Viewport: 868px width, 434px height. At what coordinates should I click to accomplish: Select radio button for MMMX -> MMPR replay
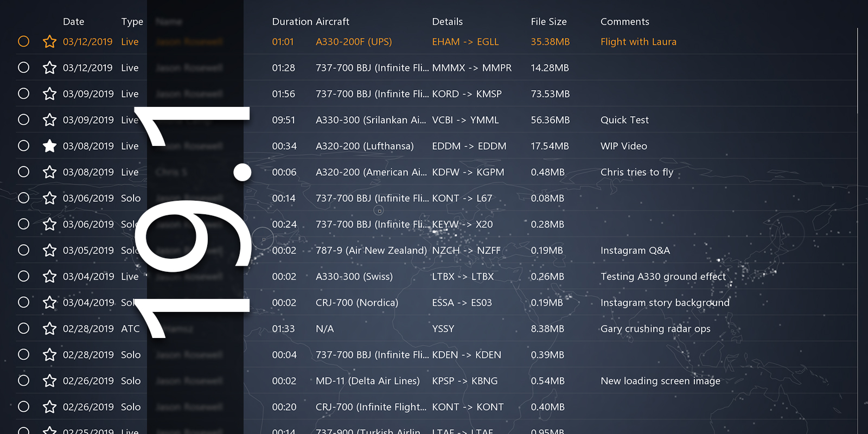pos(23,67)
